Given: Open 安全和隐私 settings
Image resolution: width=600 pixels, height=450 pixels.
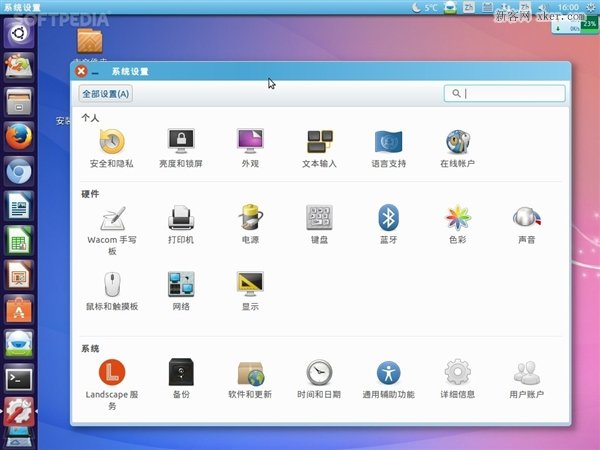Looking at the screenshot, I should [x=112, y=148].
